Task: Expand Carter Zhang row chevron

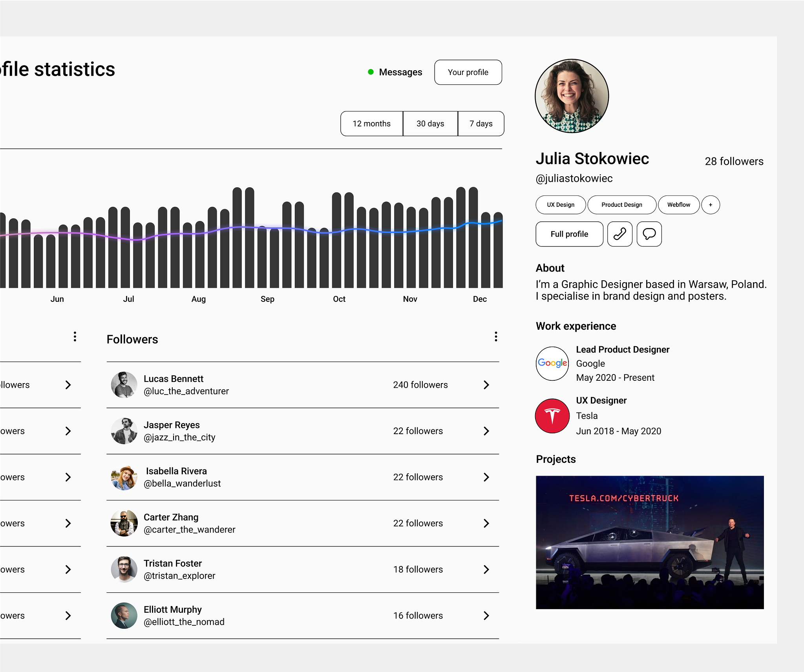Action: click(x=486, y=523)
